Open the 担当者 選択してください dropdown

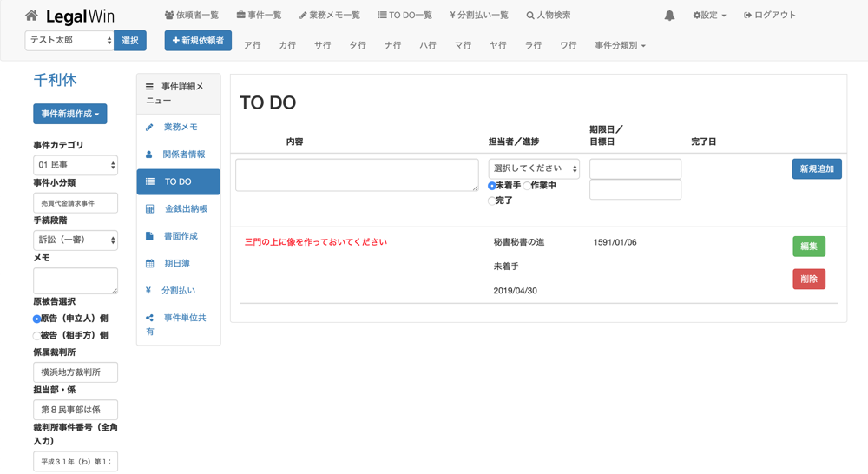coord(533,168)
